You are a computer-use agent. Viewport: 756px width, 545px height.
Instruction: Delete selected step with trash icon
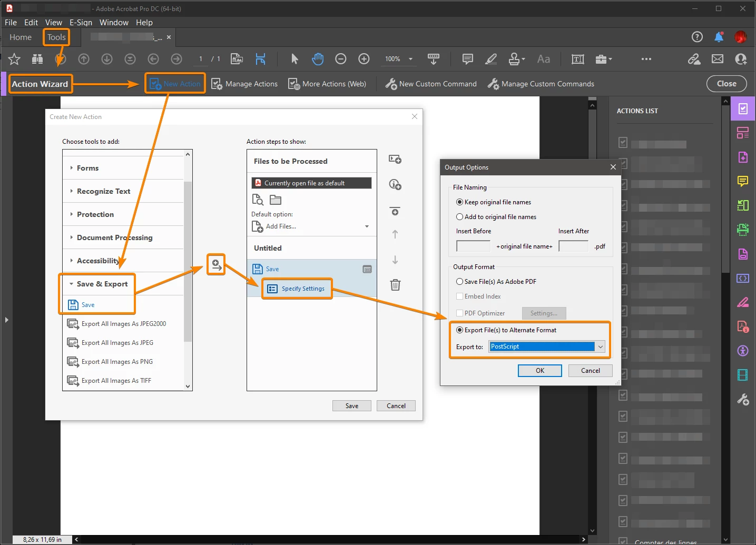pos(395,285)
